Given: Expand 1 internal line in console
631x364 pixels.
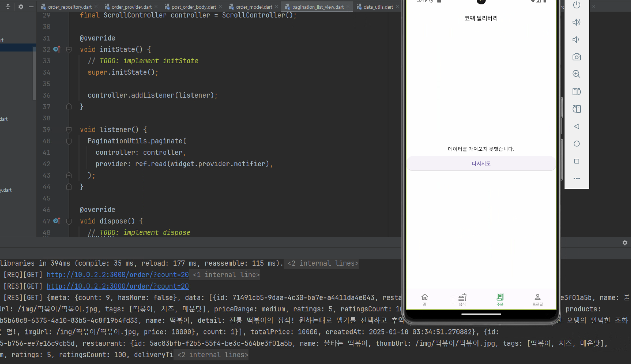Looking at the screenshot, I should coord(226,275).
